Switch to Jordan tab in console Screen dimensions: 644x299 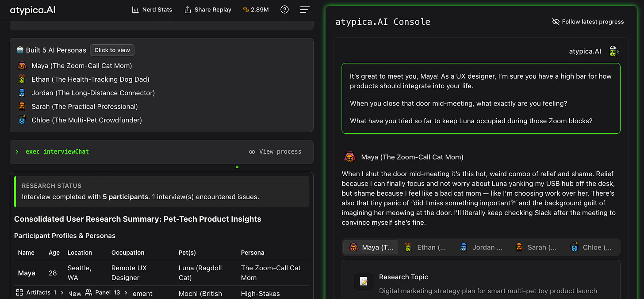[481, 247]
